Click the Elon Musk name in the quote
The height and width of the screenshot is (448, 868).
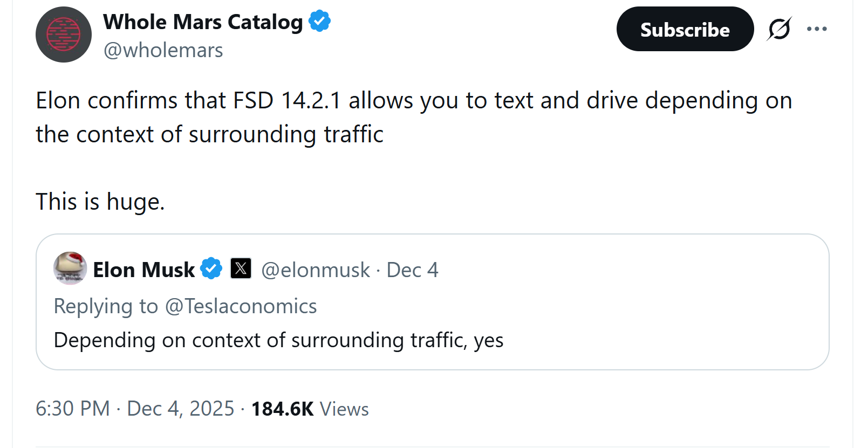click(x=143, y=270)
